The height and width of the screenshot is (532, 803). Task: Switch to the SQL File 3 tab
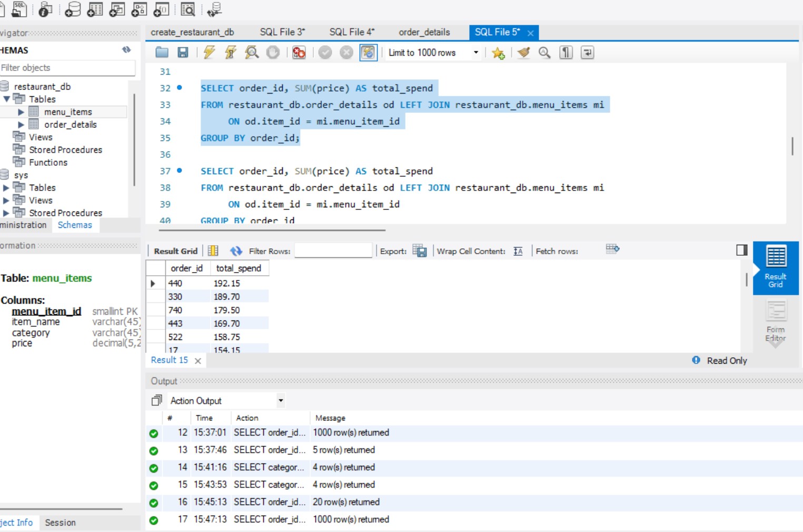[282, 32]
